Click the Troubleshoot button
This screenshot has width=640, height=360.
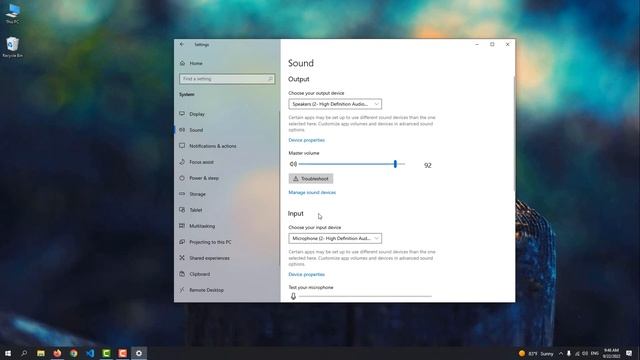[x=311, y=179]
